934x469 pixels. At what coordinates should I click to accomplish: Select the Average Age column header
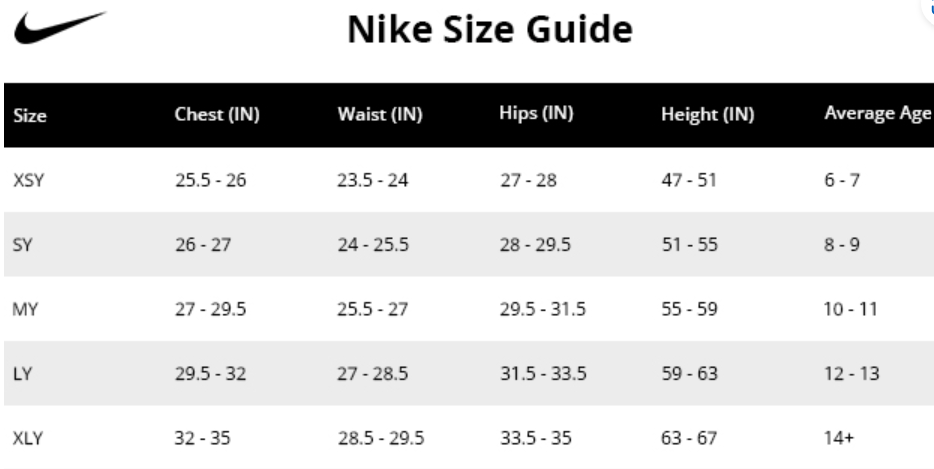879,113
